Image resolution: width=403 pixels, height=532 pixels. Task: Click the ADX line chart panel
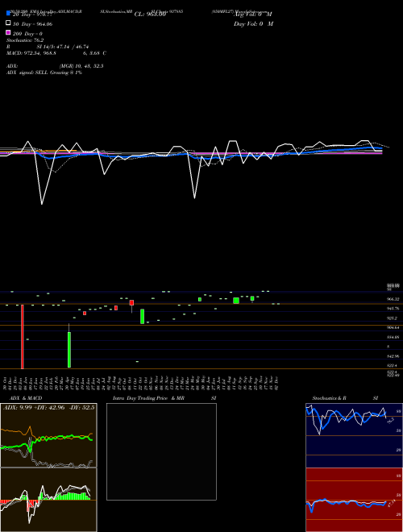point(48,435)
